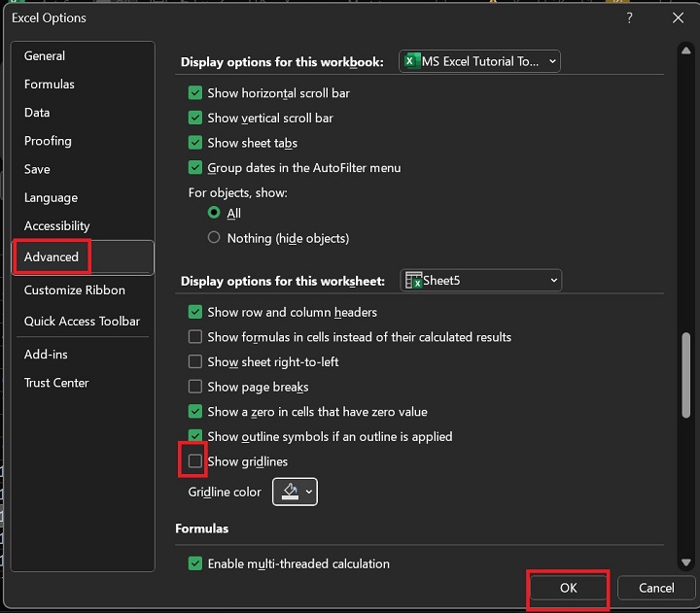Select Nothing (hide objects) radio button

pos(214,238)
